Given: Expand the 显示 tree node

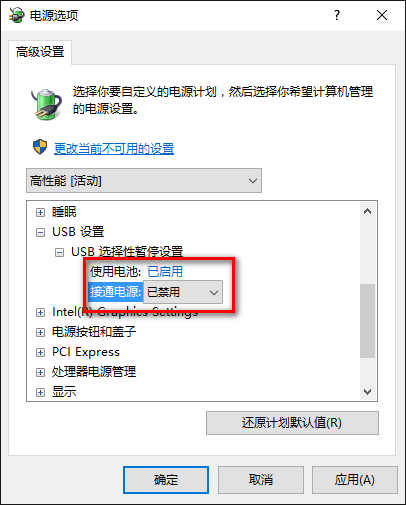Looking at the screenshot, I should (x=40, y=392).
